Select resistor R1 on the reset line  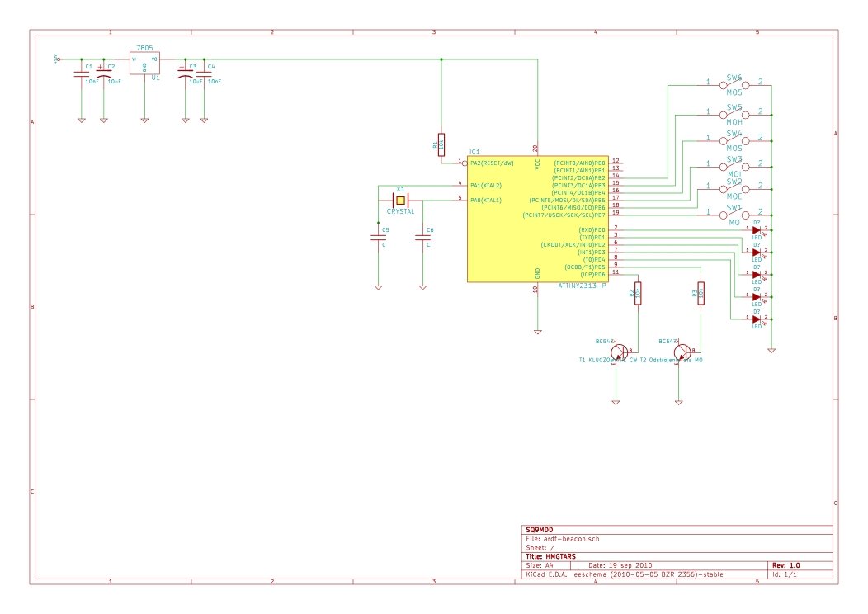[441, 144]
